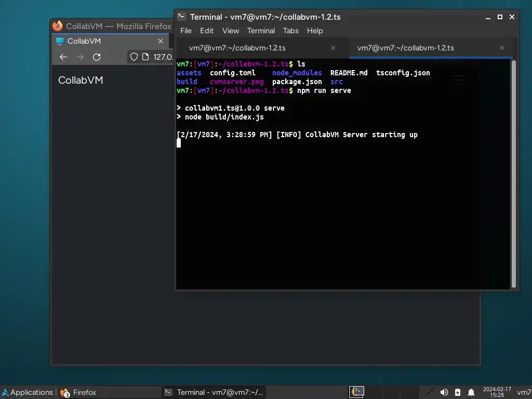Screen dimensions: 532x399
Task: Click the Firefox logo in the browser title bar
Action: [58, 26]
